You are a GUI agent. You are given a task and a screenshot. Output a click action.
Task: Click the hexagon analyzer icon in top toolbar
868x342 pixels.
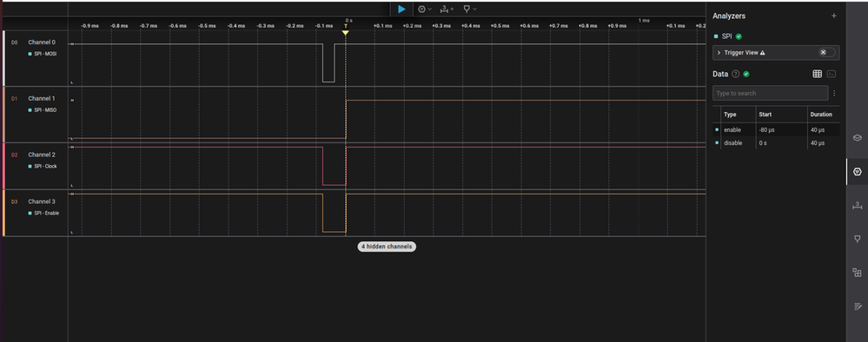coord(421,9)
